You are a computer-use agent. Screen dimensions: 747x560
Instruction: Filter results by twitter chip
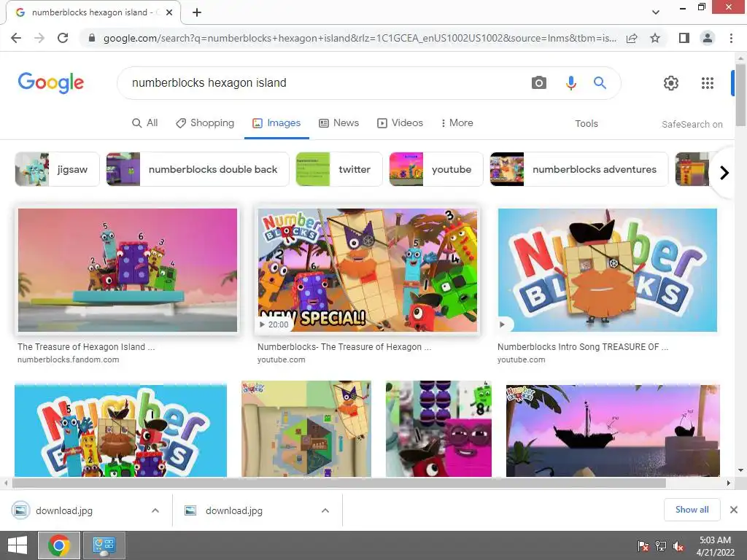pyautogui.click(x=338, y=169)
